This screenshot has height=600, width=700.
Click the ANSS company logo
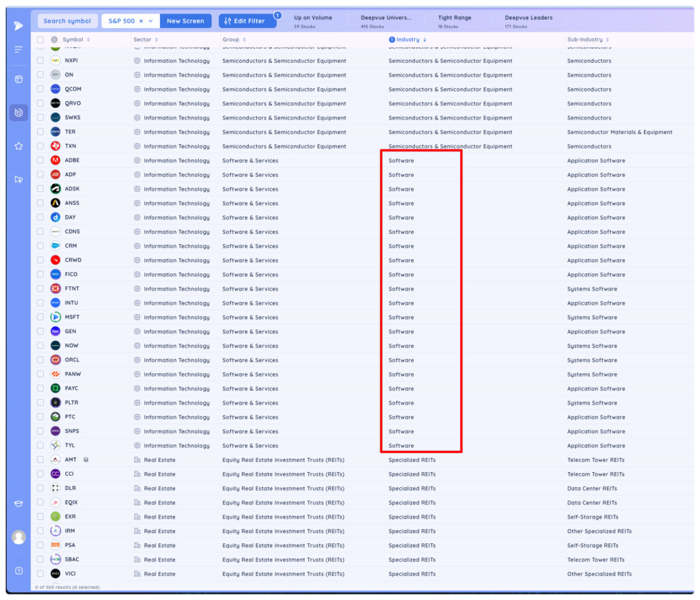click(x=55, y=203)
